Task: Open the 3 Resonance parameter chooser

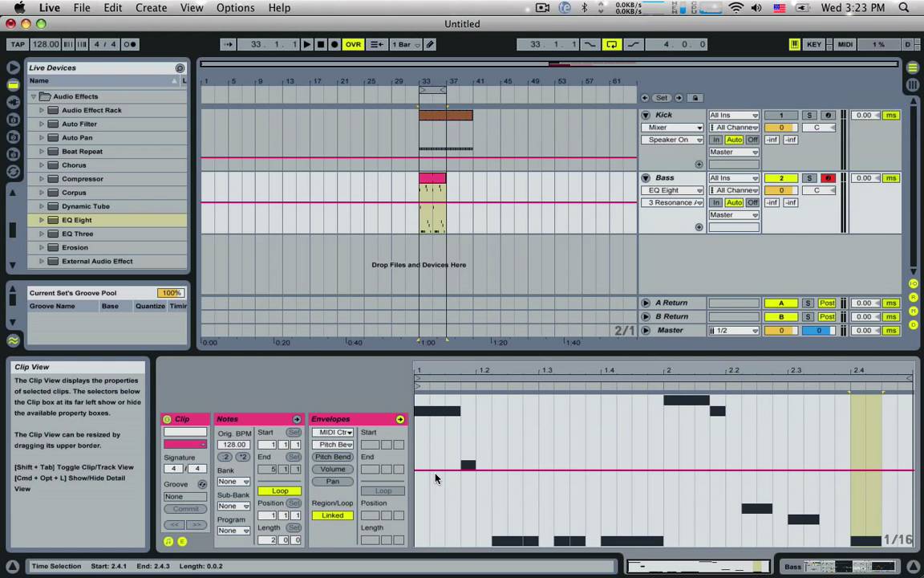Action: [672, 202]
